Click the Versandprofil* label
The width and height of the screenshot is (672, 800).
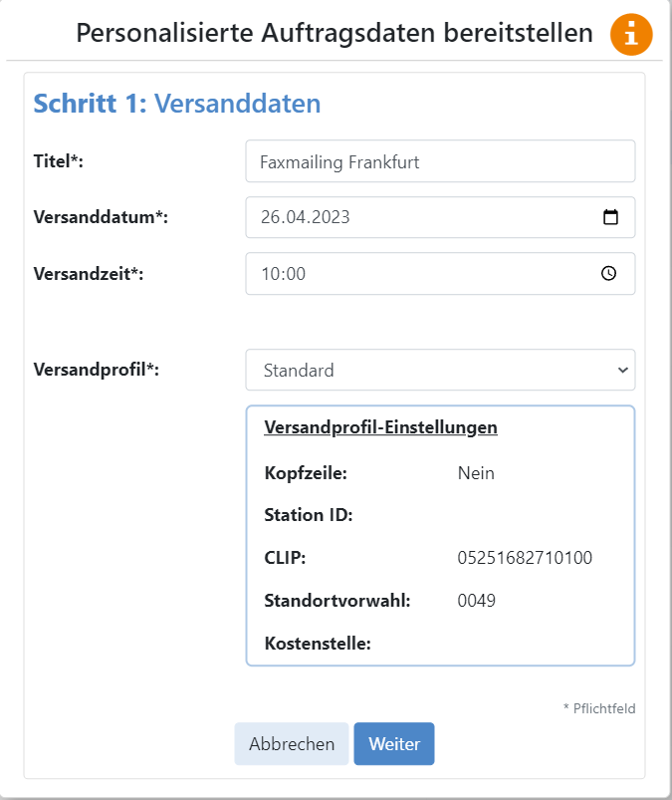tap(96, 370)
